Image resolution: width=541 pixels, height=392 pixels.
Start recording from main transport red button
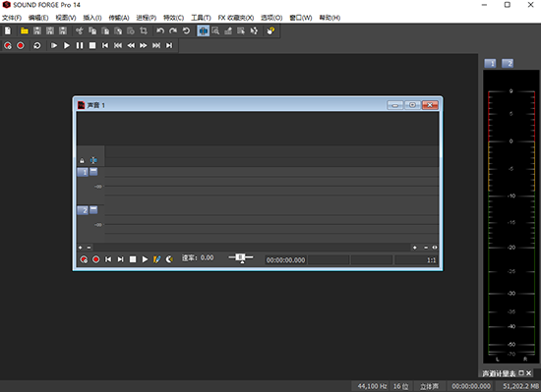tap(21, 45)
